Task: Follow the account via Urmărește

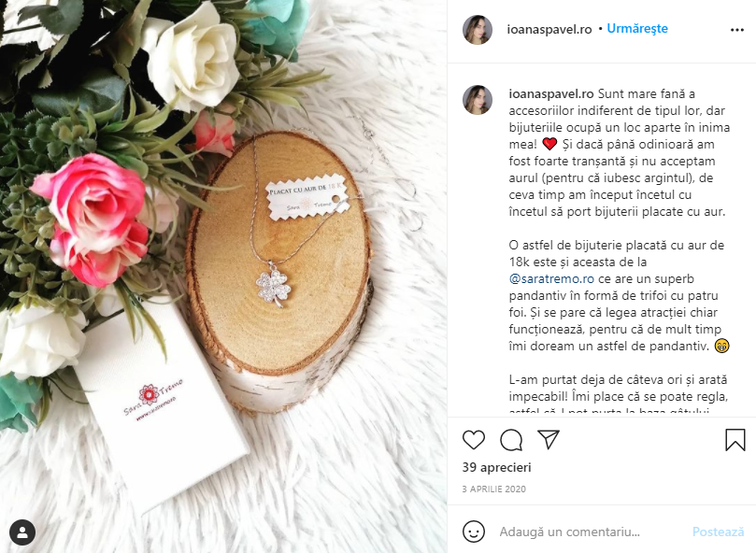Action: pyautogui.click(x=637, y=29)
